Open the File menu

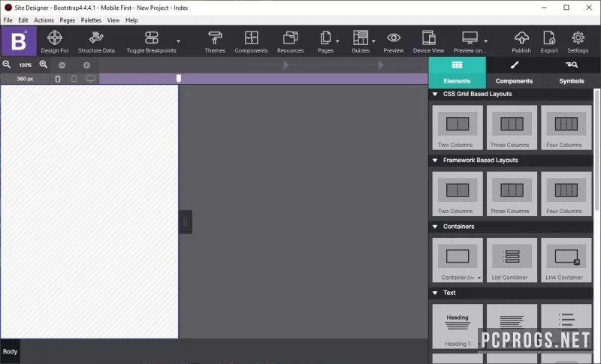coord(8,20)
